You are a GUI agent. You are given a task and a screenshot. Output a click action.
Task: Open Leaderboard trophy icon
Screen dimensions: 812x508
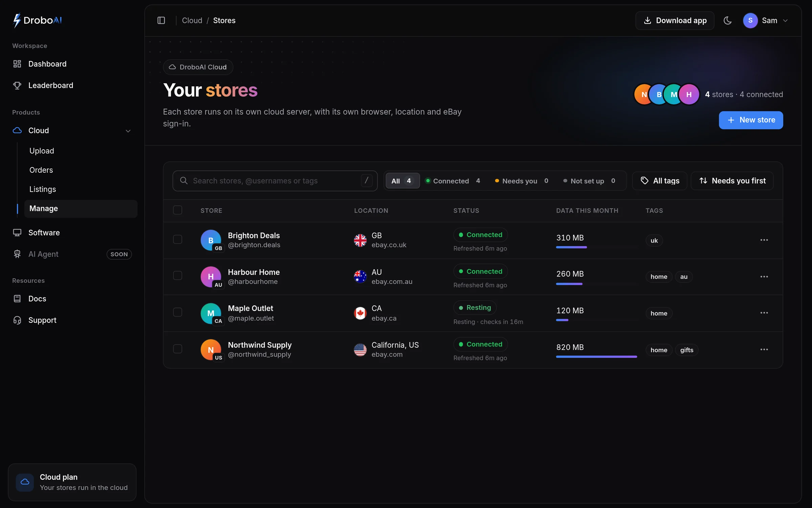click(x=17, y=85)
